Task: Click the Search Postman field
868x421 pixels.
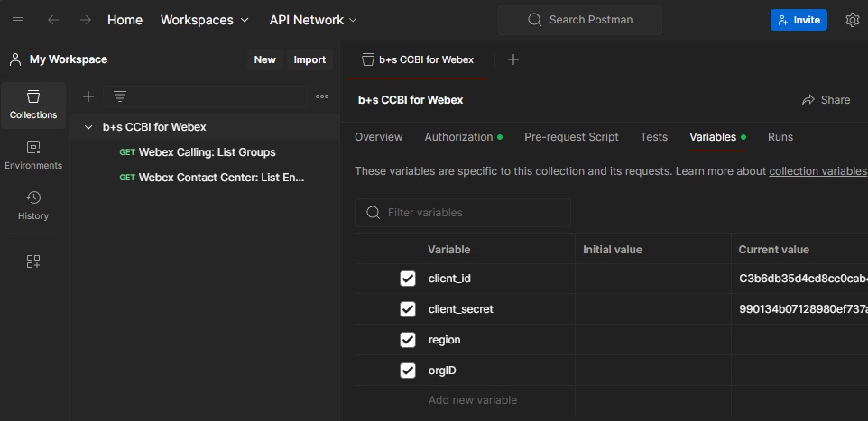Action: pos(579,20)
